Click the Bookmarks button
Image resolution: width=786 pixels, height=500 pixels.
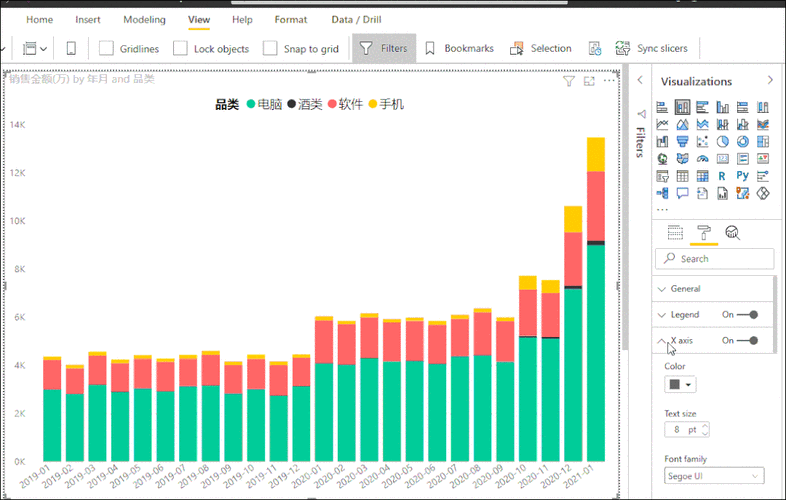pos(459,49)
